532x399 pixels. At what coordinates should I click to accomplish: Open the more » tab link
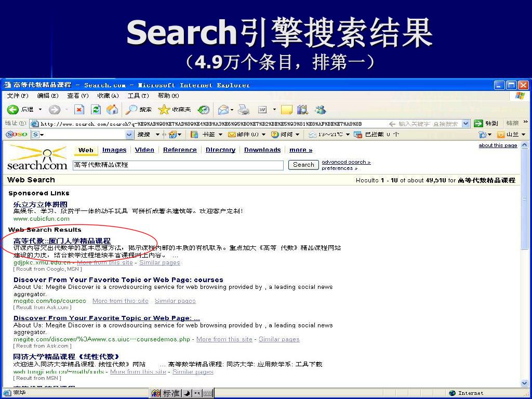(301, 150)
